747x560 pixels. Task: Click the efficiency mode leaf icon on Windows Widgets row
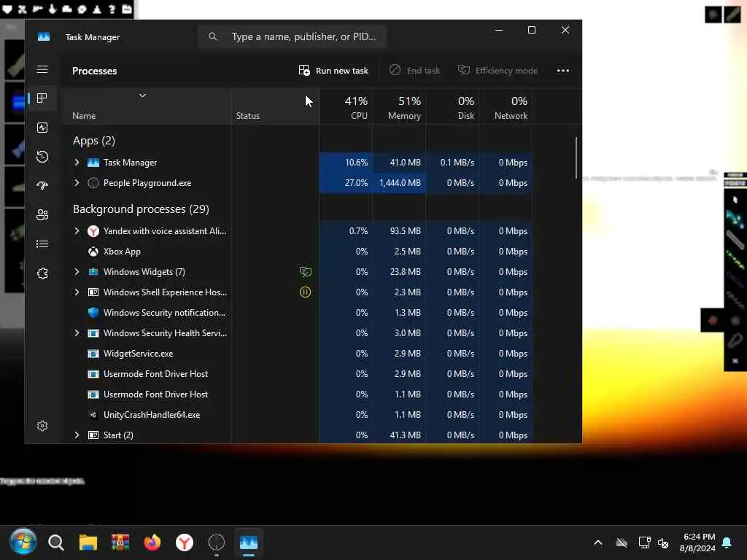point(306,272)
